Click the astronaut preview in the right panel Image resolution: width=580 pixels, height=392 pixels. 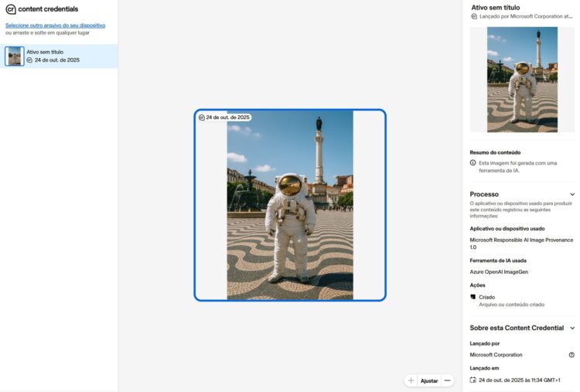(x=522, y=80)
